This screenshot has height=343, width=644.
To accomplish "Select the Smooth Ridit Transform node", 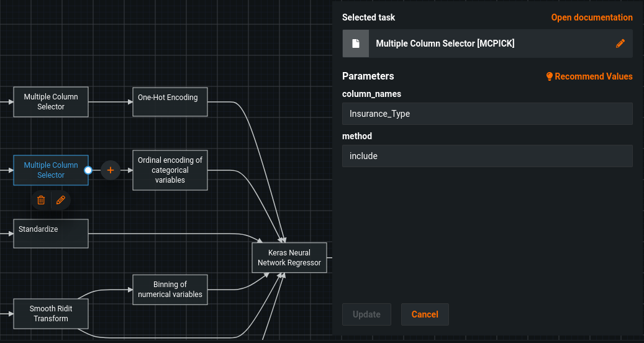I will point(51,314).
